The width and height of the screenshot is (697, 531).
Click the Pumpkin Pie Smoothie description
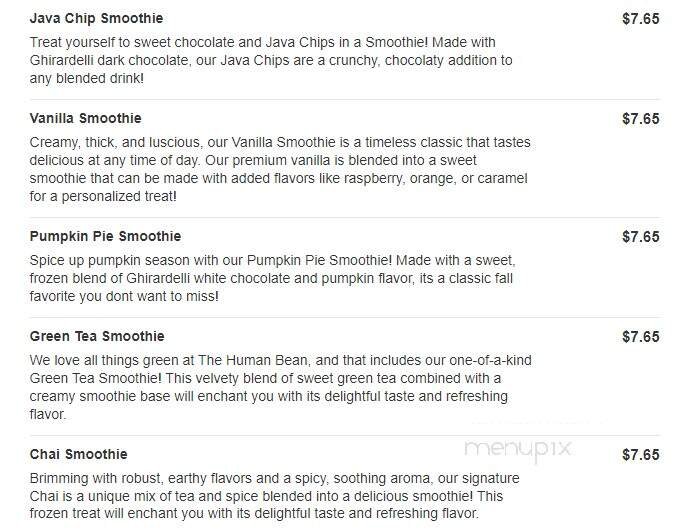(270, 279)
